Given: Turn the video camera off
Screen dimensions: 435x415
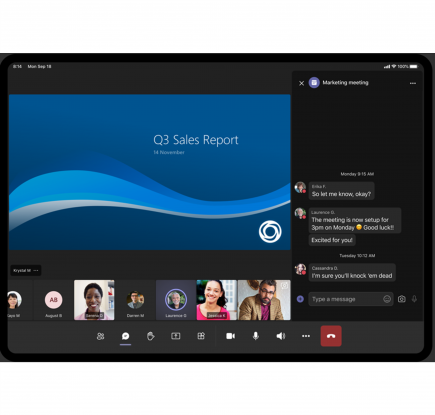Looking at the screenshot, I should coord(230,336).
